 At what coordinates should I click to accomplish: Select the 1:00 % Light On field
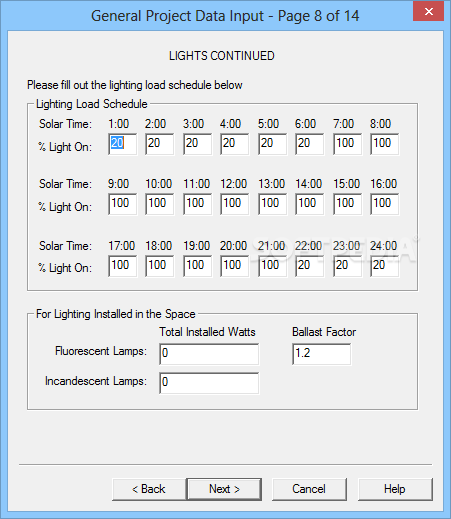pyautogui.click(x=122, y=144)
